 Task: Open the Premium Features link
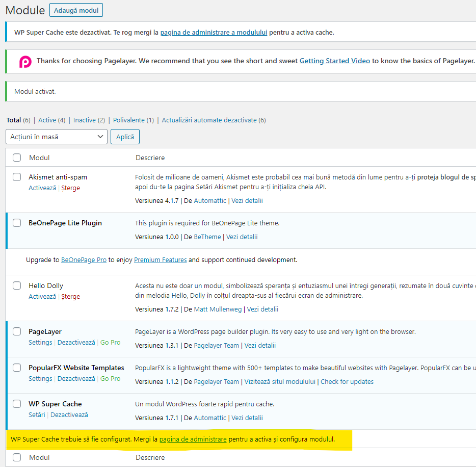point(161,260)
